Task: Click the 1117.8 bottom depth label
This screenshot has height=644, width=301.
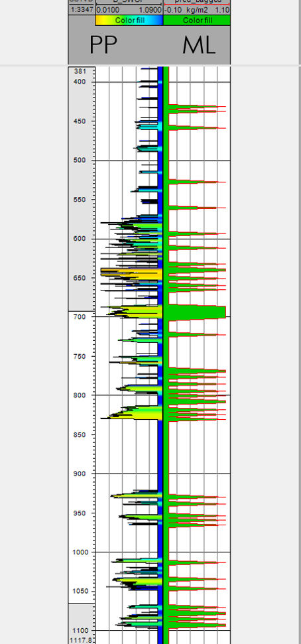Action: click(82, 640)
